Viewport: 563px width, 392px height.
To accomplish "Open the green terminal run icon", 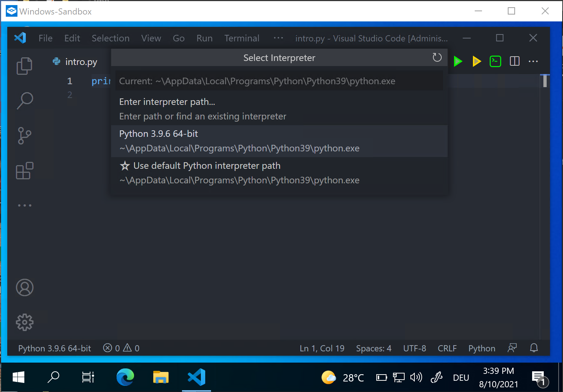I will click(x=495, y=61).
